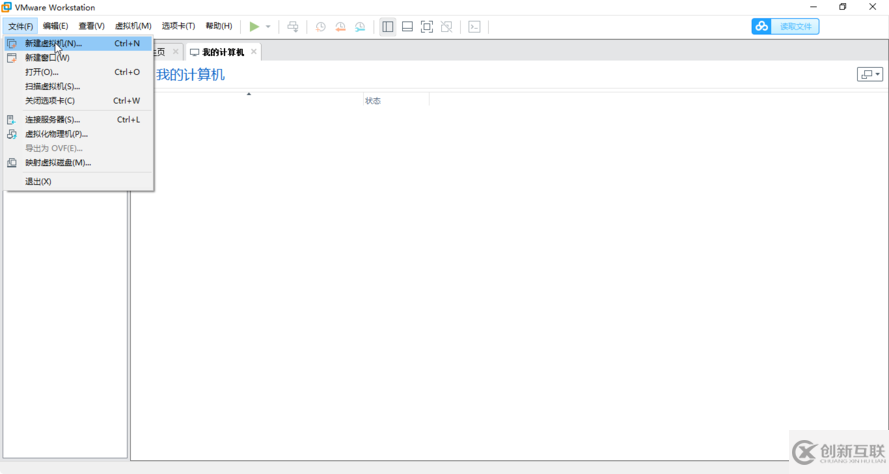Viewport: 889px width, 474px height.
Task: Close the home tab left of 我的计算机
Action: (x=175, y=52)
